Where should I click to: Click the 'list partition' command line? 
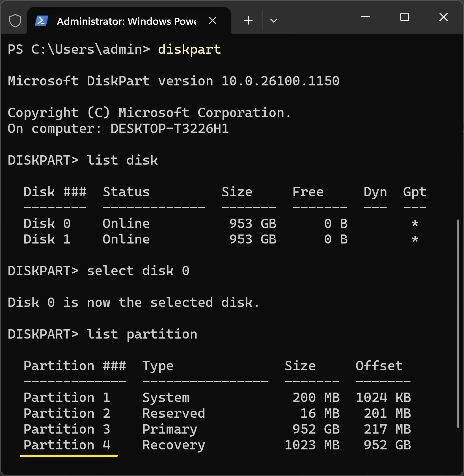tap(102, 334)
